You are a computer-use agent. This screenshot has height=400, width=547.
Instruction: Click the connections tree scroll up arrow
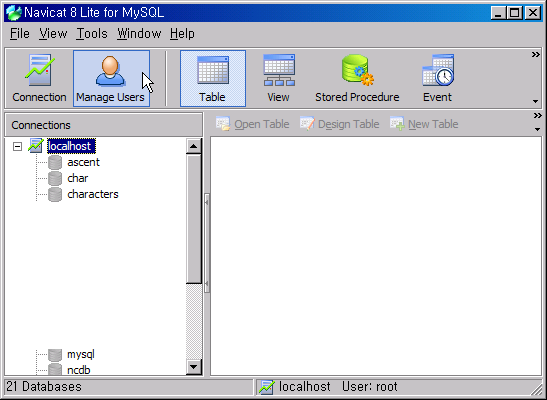(194, 146)
